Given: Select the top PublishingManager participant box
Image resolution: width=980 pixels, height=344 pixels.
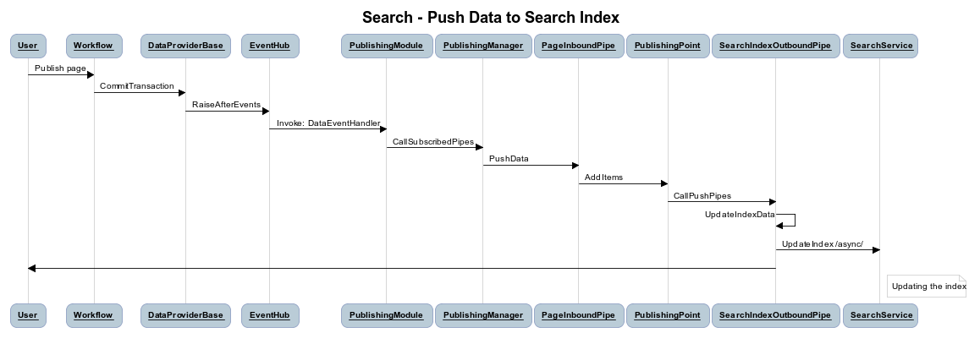Looking at the screenshot, I should [483, 46].
